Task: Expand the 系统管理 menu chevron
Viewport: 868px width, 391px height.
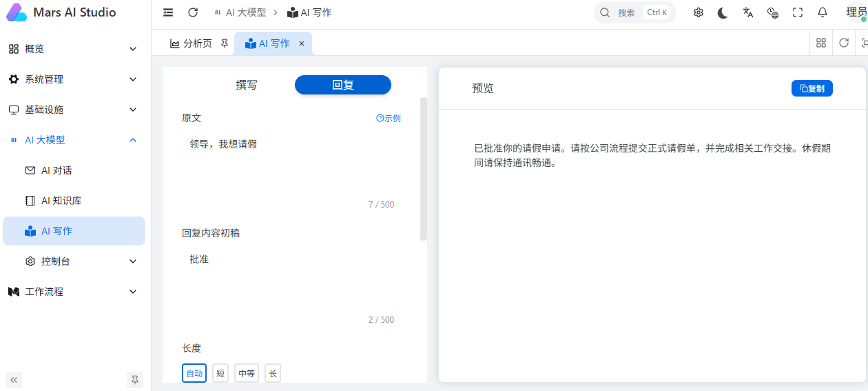Action: (133, 79)
